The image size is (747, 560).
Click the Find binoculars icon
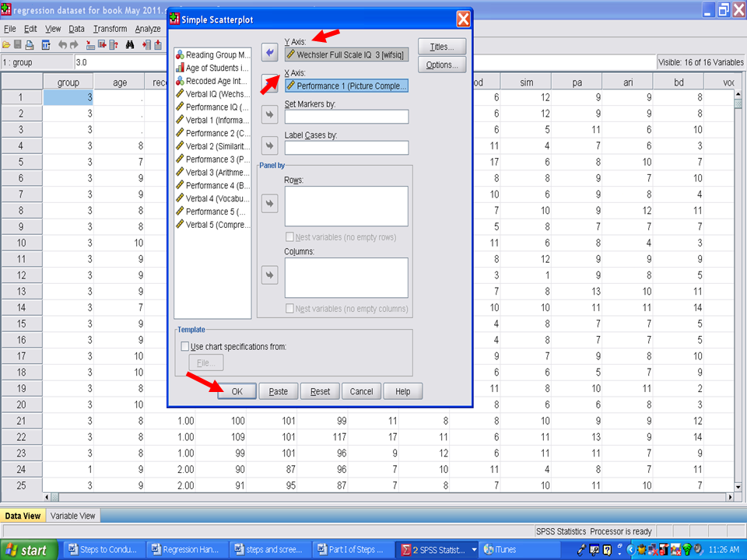pos(130,45)
